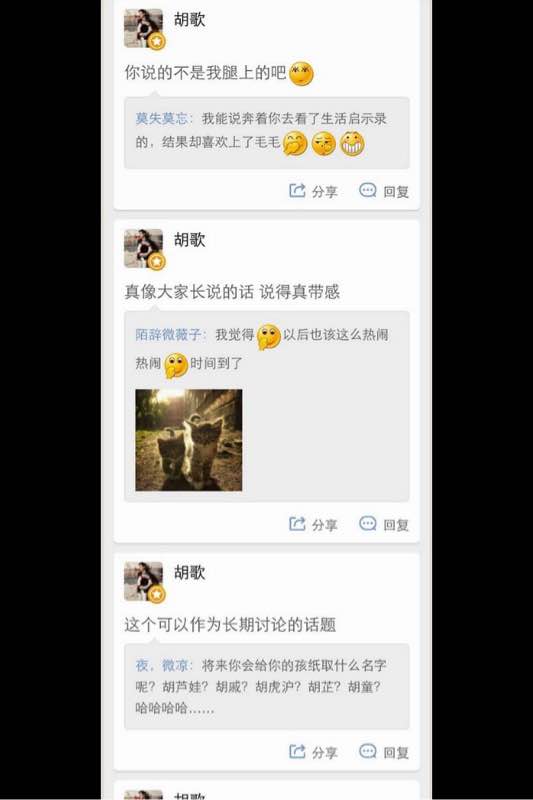Click gold star badge on second avatar
The height and width of the screenshot is (800, 533).
pos(157,262)
